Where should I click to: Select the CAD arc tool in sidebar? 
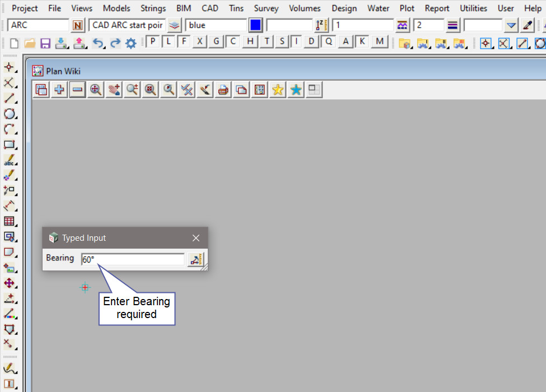pos(9,129)
